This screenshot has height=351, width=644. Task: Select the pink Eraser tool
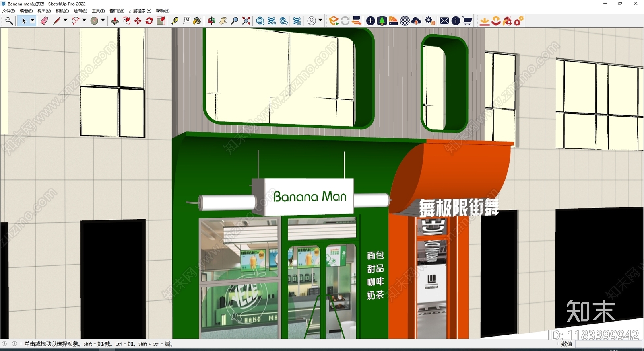44,21
